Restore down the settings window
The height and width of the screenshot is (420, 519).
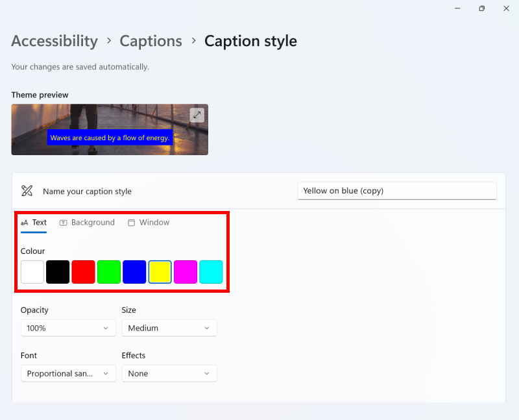coord(481,8)
